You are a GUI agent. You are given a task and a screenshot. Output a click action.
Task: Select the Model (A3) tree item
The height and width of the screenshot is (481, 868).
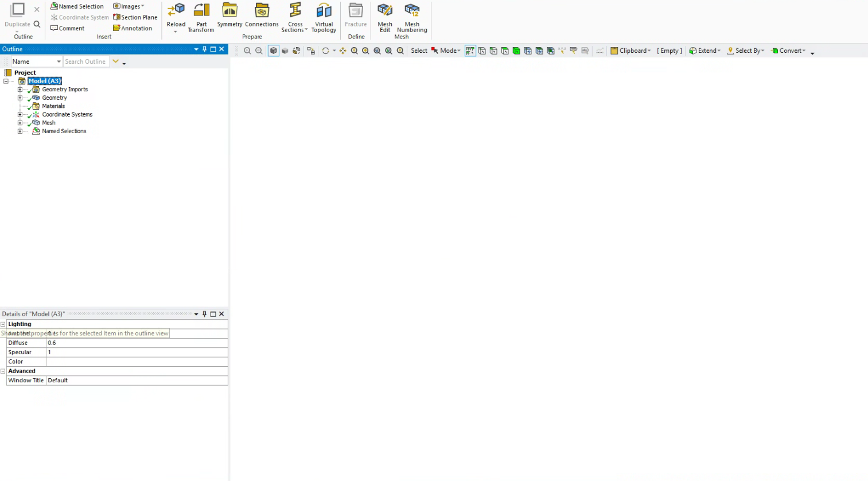[x=45, y=81]
